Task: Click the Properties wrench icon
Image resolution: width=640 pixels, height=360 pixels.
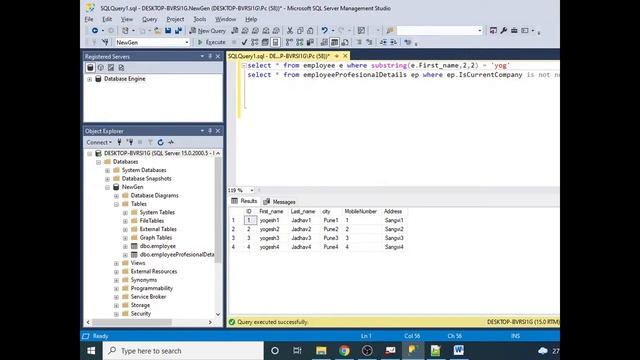Action: click(x=504, y=31)
